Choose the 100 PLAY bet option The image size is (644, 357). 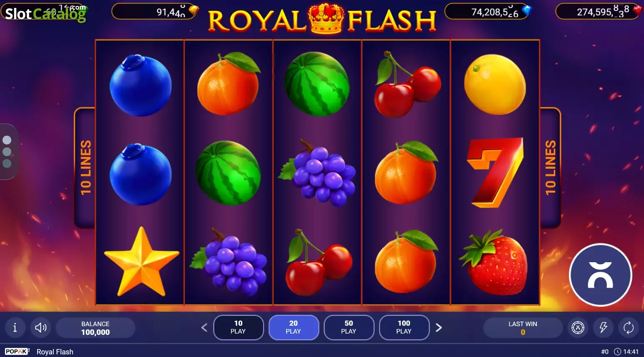pos(404,327)
